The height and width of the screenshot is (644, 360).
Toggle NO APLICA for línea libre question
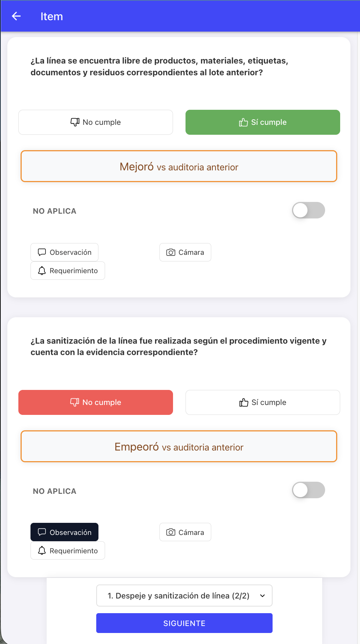pos(309,210)
